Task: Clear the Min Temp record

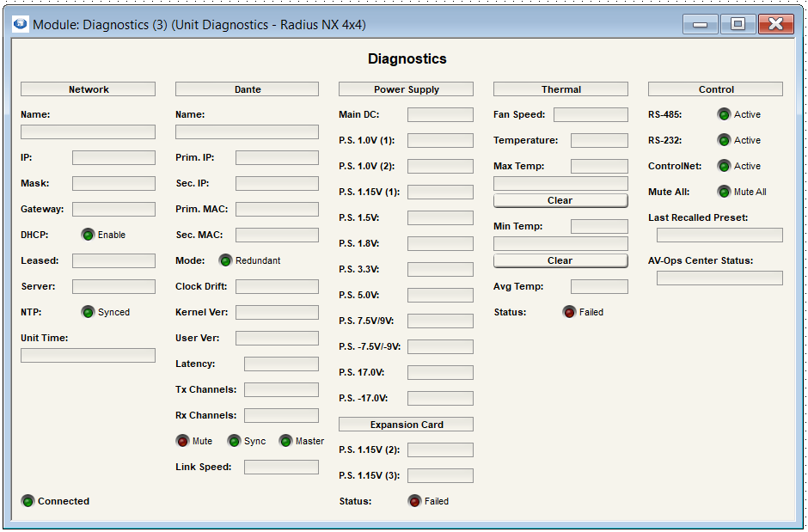Action: tap(560, 260)
